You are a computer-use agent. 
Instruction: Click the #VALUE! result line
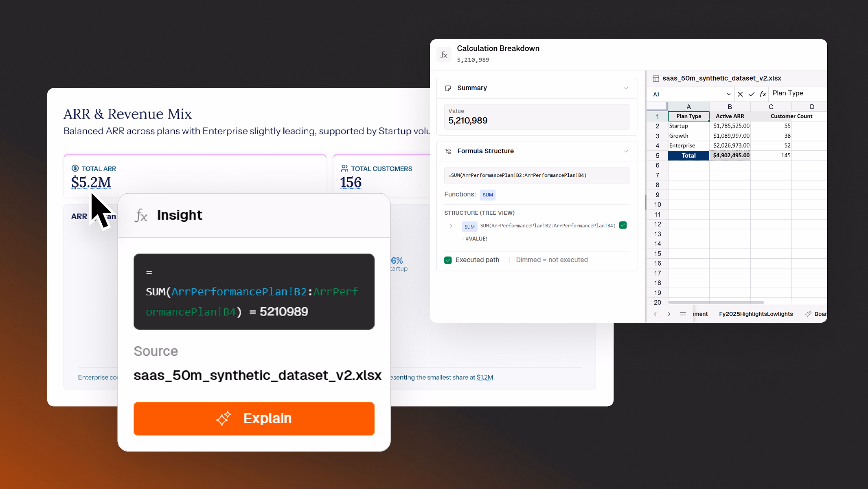click(473, 239)
